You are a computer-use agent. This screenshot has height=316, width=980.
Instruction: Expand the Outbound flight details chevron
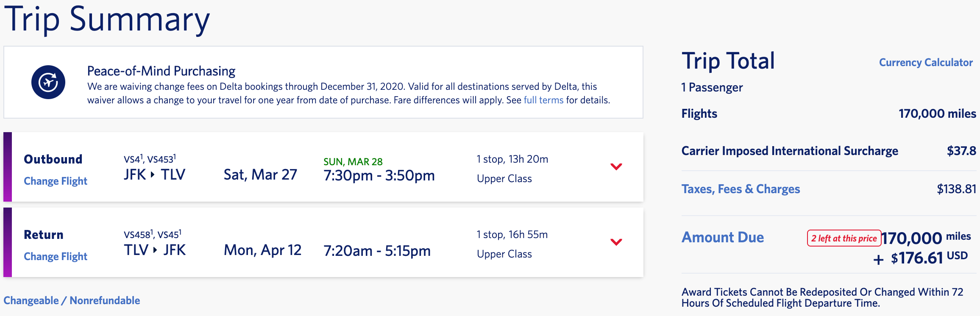616,166
